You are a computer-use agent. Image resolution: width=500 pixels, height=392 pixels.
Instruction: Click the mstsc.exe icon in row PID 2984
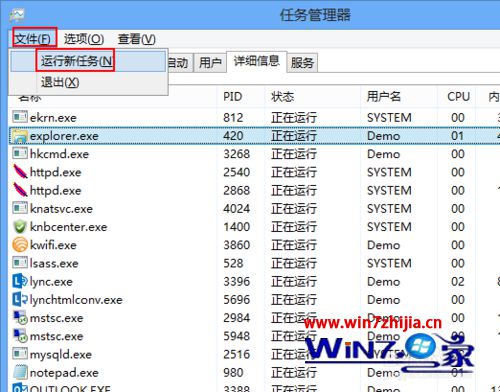point(20,317)
